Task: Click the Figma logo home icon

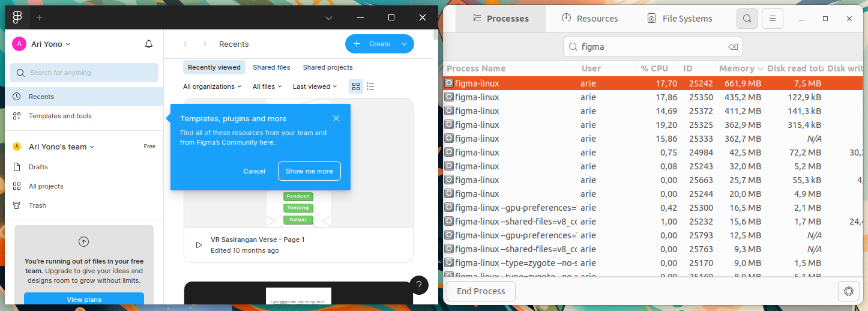Action: (17, 18)
